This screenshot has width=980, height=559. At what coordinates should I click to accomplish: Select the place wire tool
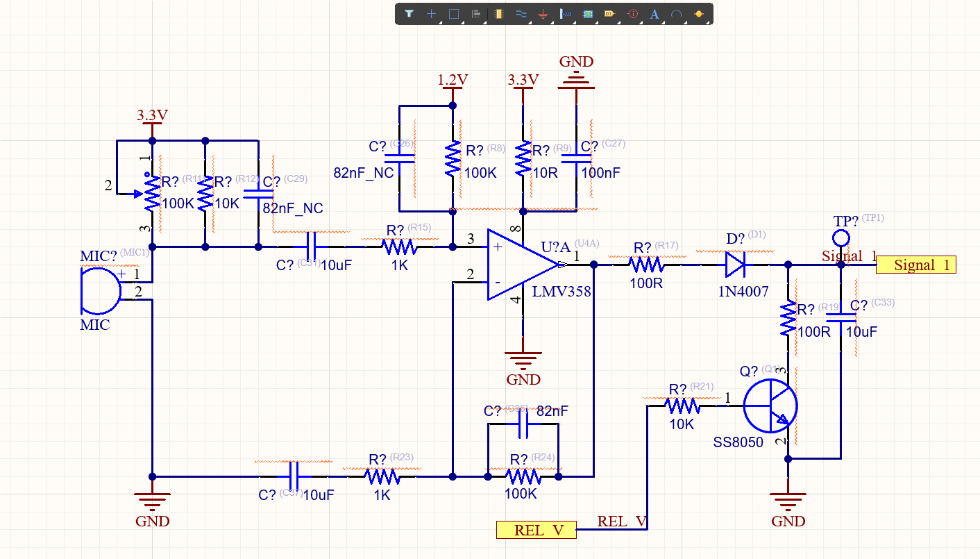521,14
